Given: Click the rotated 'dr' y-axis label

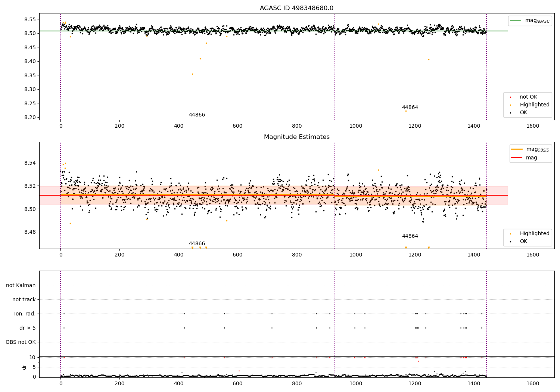Looking at the screenshot, I should (x=24, y=367).
